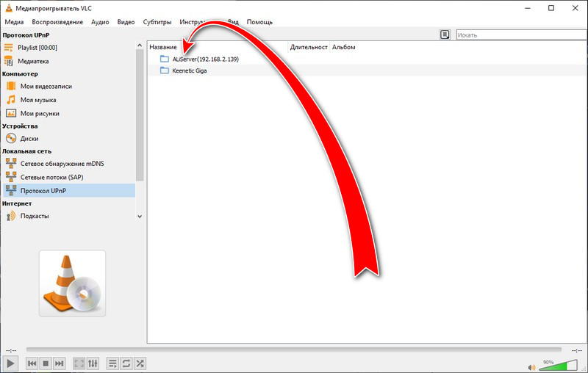The image size is (588, 373).
Task: Change the playlist view mode
Action: (445, 35)
